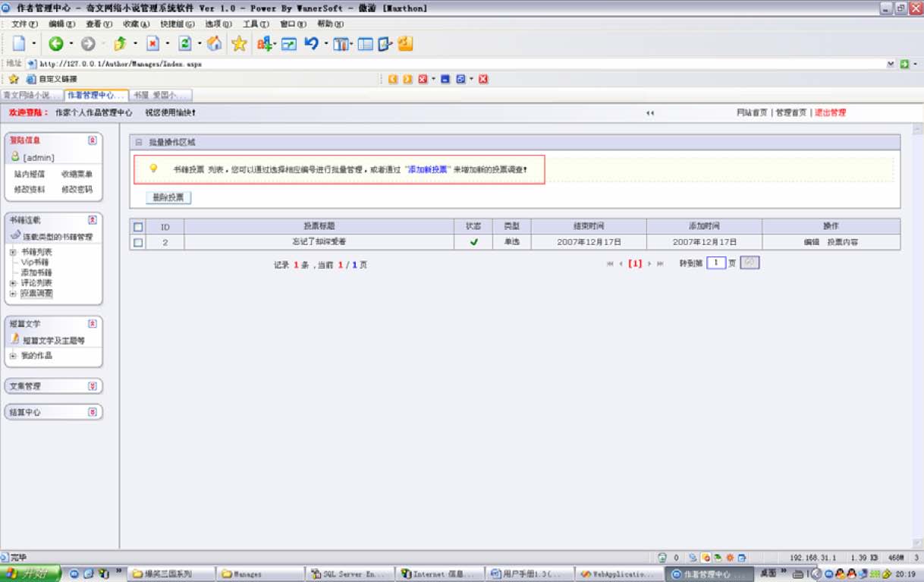Expand the 结算中心 panel
This screenshot has width=924, height=582.
coord(93,413)
